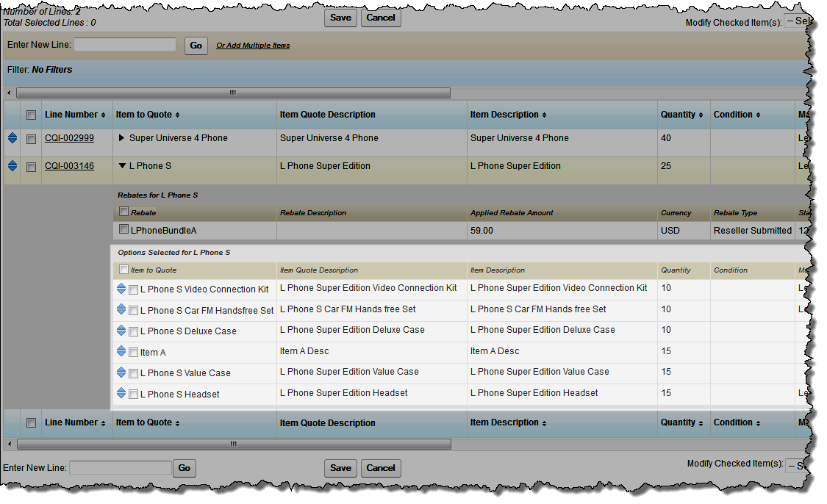Click reorder icon beside L Phone S Headset
827x504 pixels.
[121, 394]
